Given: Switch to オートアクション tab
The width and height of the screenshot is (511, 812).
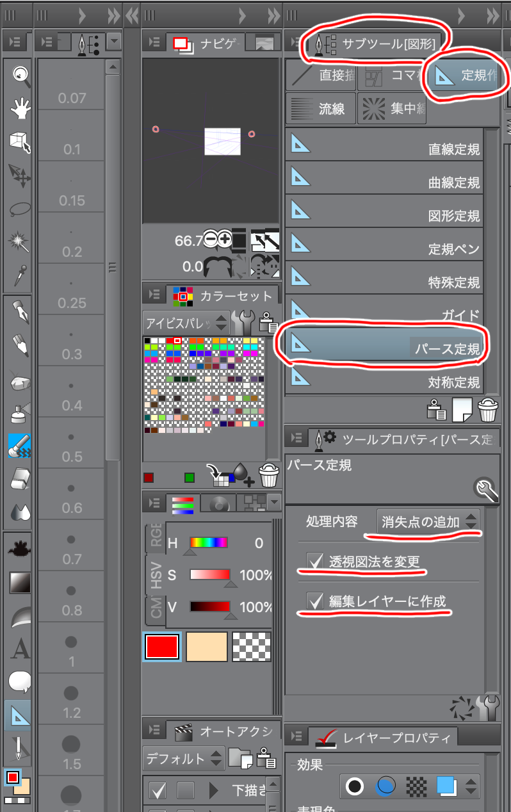Looking at the screenshot, I should [223, 731].
